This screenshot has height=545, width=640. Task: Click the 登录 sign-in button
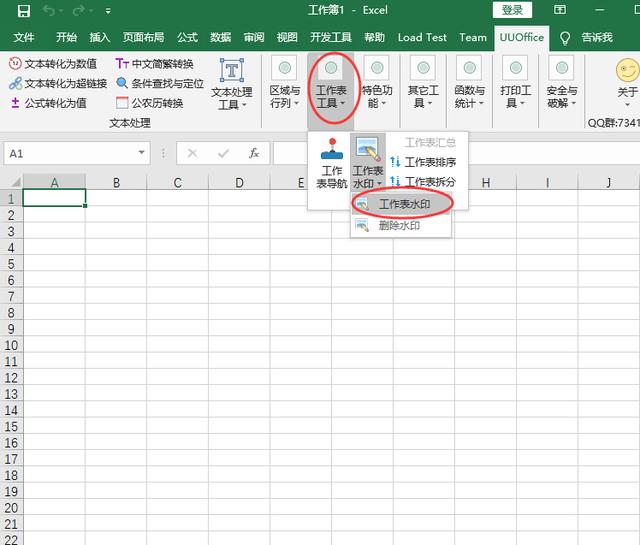pos(512,10)
